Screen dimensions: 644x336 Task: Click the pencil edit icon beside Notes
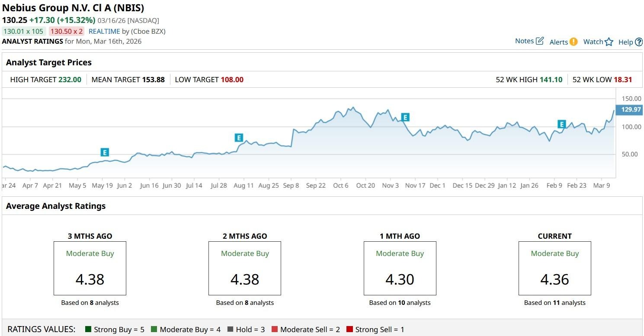[540, 41]
